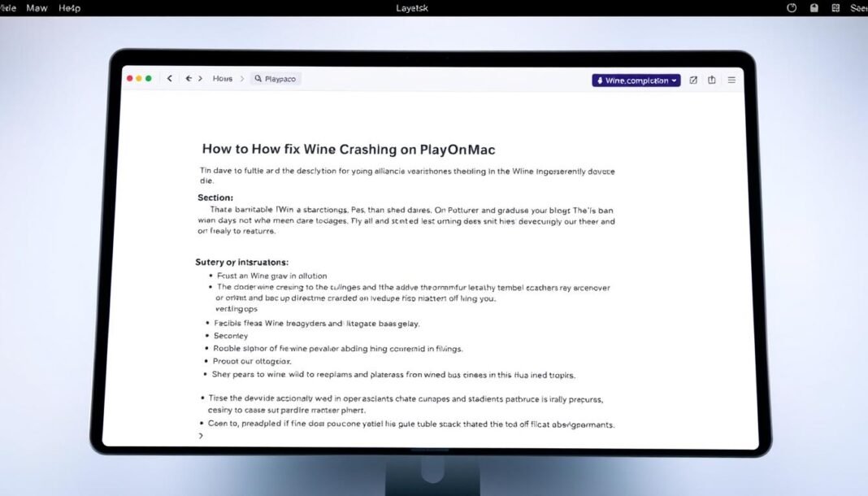This screenshot has width=868, height=496.
Task: Click the magnifier icon beside Playpaco
Action: tap(258, 79)
